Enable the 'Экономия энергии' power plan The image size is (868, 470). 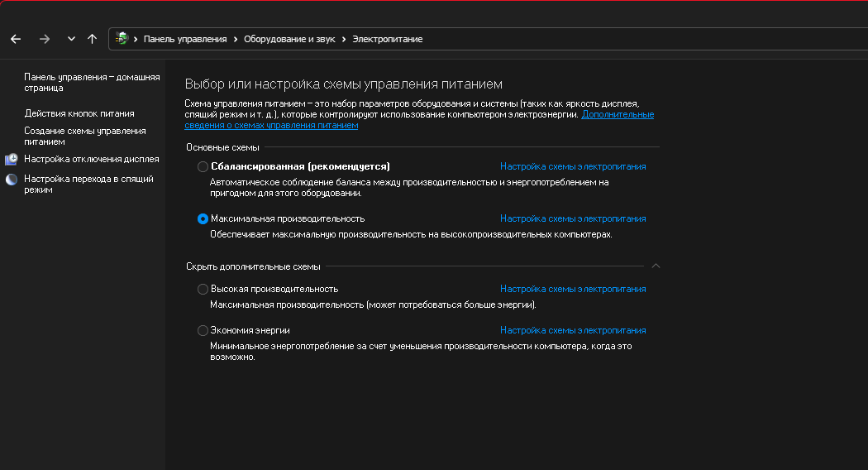click(203, 330)
